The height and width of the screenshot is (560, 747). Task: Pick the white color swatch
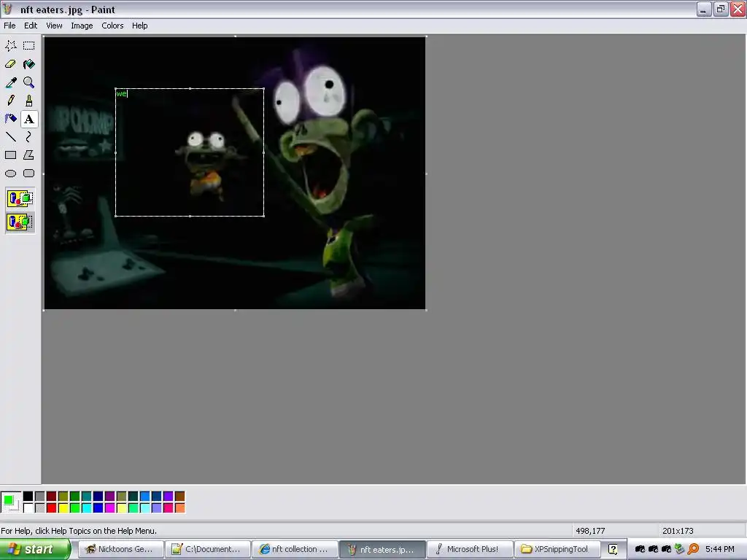(28, 508)
